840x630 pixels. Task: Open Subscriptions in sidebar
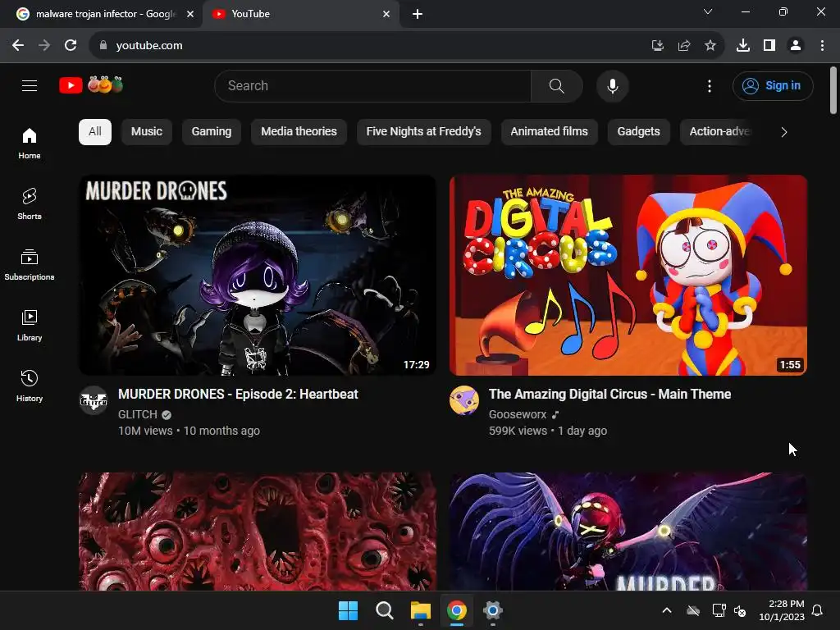30,265
